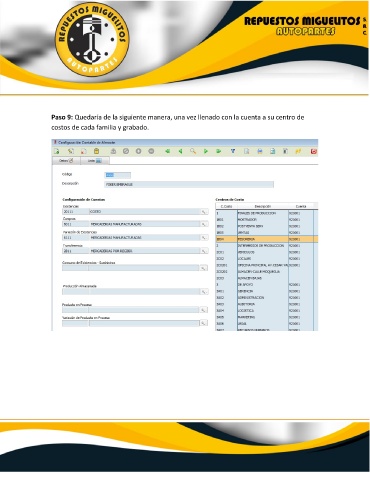Click the magnifier Search icon in the toolbar

click(193, 151)
